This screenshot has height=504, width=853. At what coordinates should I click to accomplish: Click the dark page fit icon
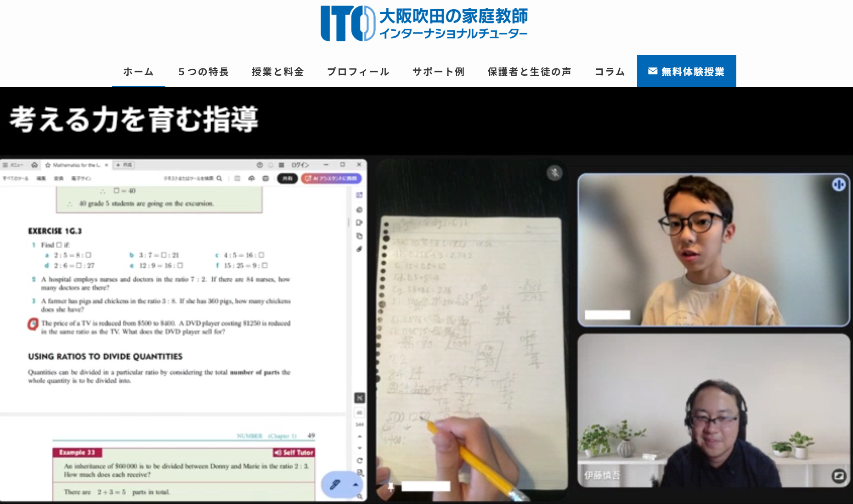pos(360,398)
